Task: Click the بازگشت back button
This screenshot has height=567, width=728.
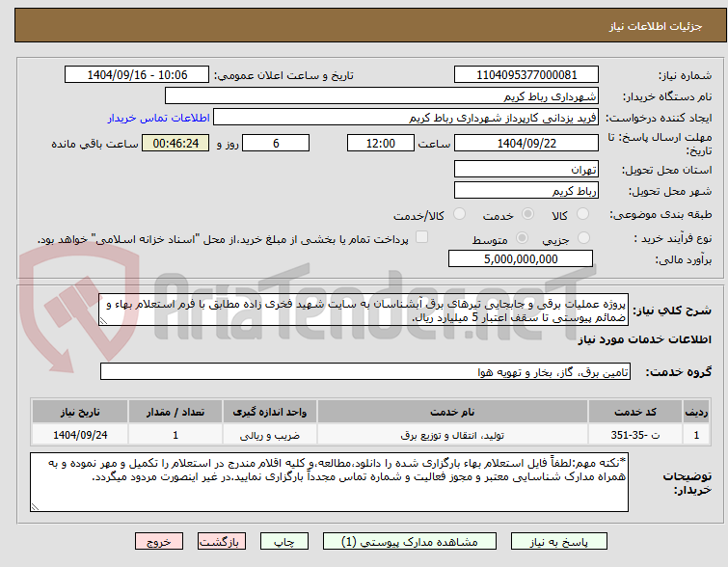Action: point(222,542)
